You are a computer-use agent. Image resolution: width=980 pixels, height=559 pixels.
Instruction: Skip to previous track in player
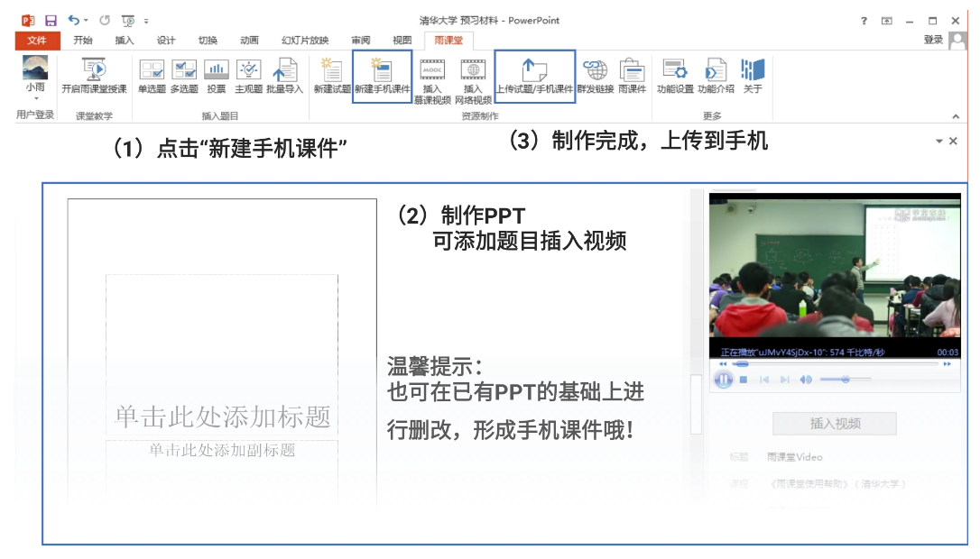point(763,379)
